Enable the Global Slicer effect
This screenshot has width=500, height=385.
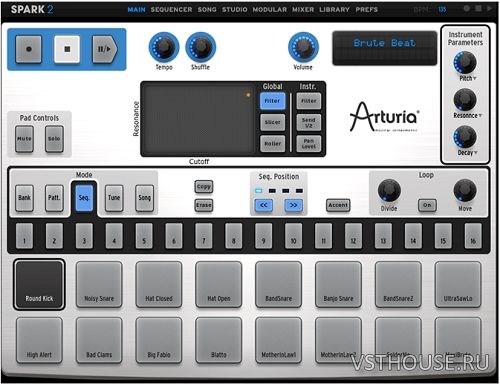272,122
